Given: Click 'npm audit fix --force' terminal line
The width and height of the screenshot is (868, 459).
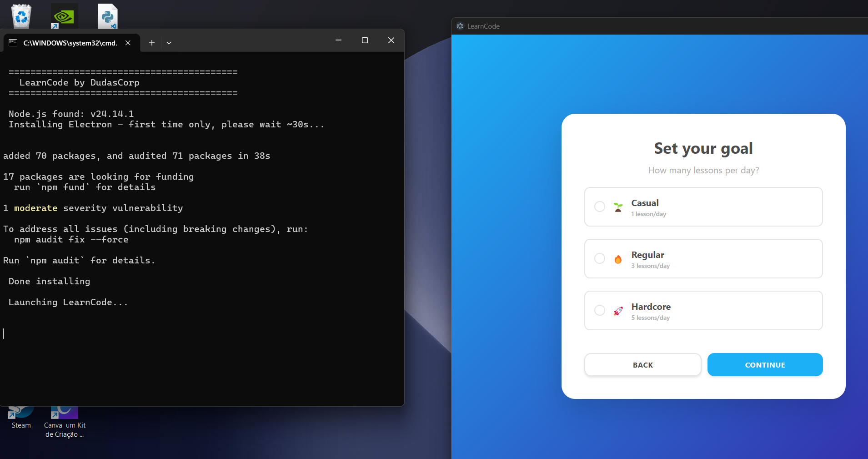Looking at the screenshot, I should (x=71, y=239).
